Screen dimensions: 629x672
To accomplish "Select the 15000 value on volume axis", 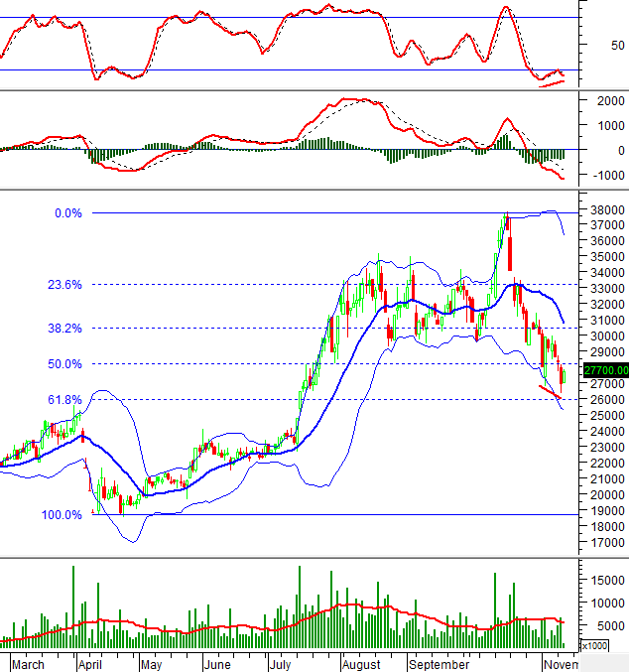I will (x=604, y=580).
